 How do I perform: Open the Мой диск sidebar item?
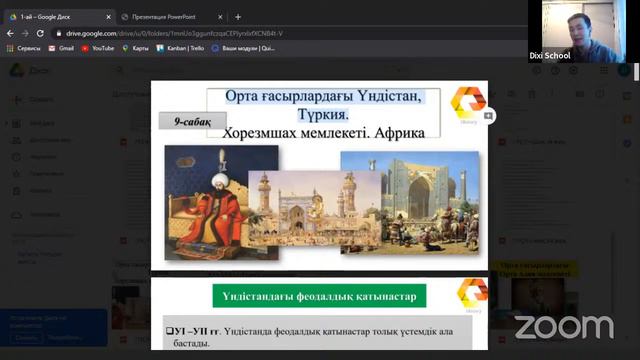[34, 123]
